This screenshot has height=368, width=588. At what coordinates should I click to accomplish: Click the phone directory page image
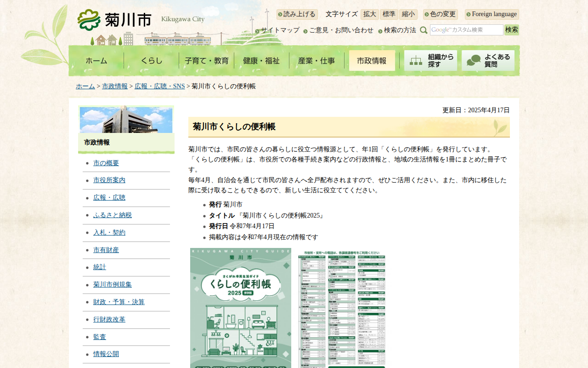342,309
